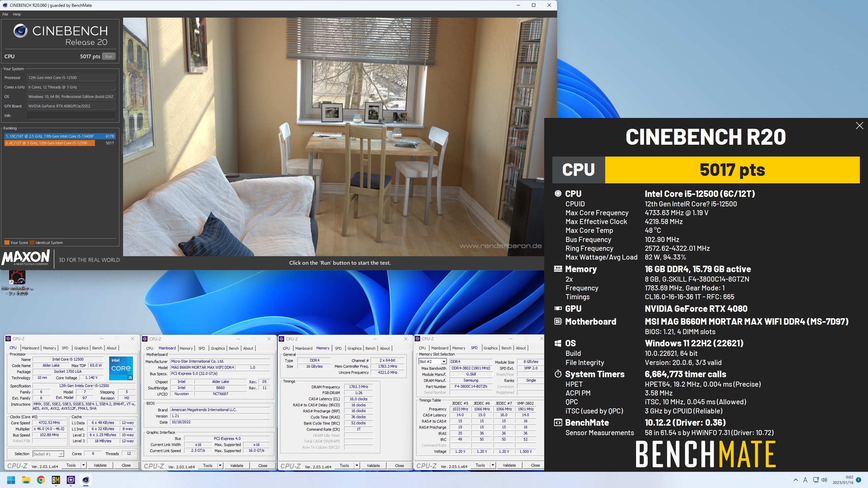Click the CPU chip icon in BenchMate panel
Viewport: 868px width, 488px height.
558,194
